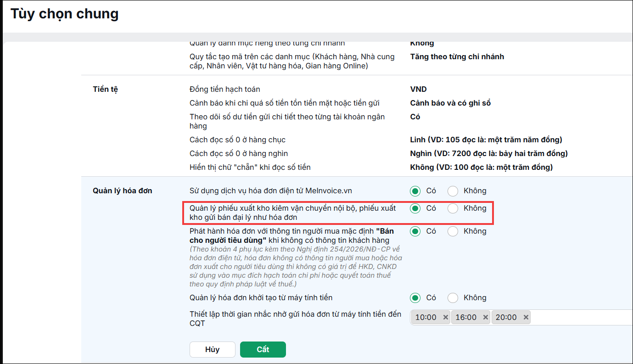Screen dimensions: 633x364
Task: Click the Hủy button
Action: coord(213,349)
